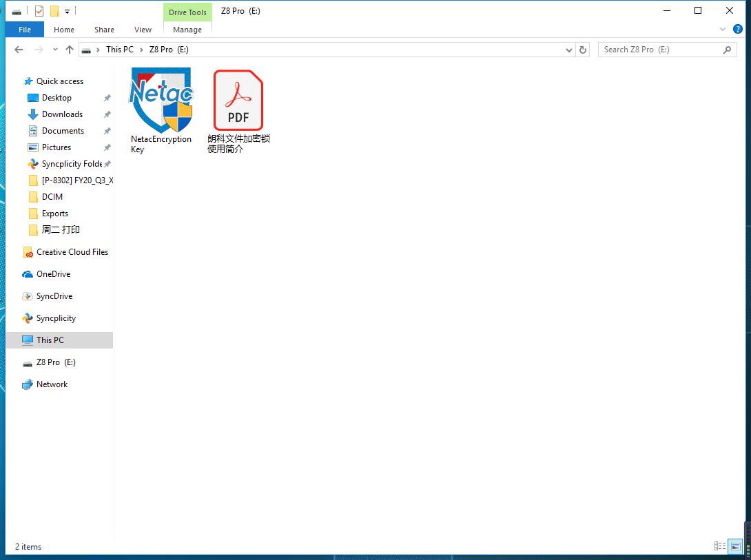Expand the ribbon with chevron arrow
This screenshot has height=560, width=751.
(x=722, y=29)
